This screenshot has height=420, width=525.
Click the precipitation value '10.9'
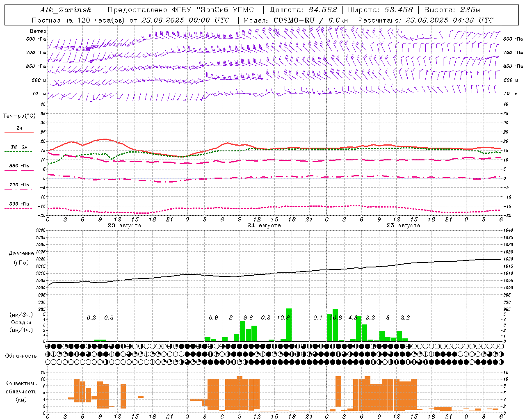(283, 318)
